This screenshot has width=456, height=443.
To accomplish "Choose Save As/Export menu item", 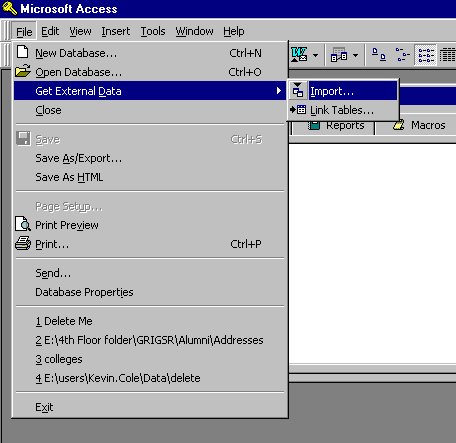I will pyautogui.click(x=150, y=158).
